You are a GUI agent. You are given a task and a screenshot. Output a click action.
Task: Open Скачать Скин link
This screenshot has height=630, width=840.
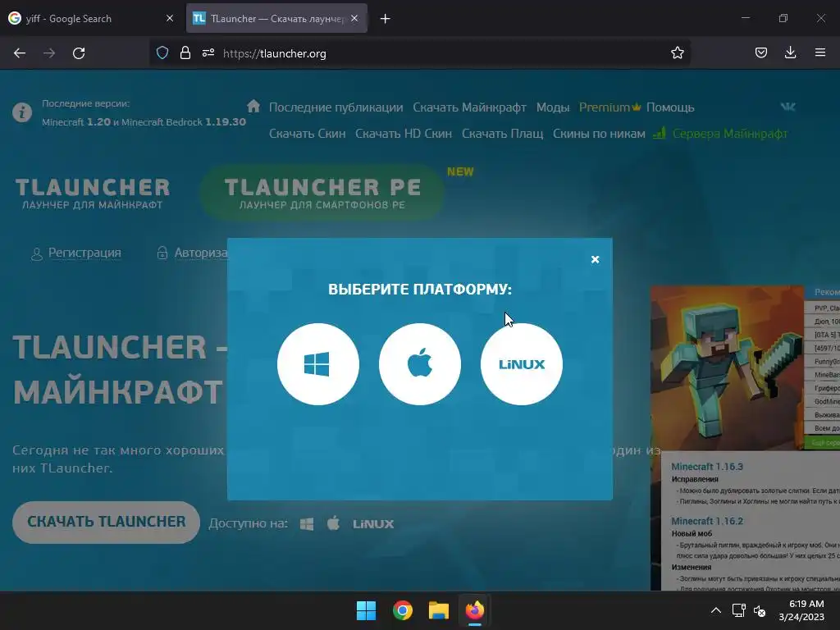[307, 134]
